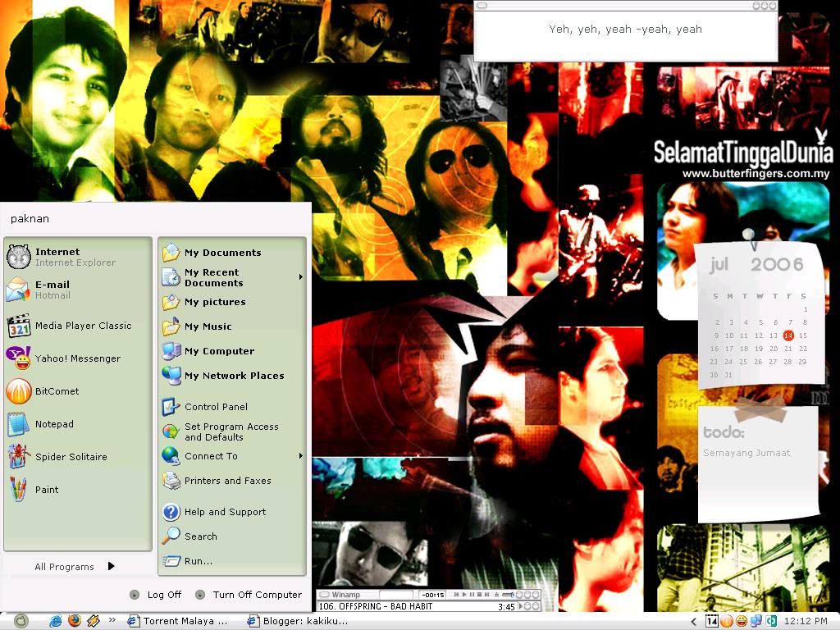Screen dimensions: 840x630
Task: Click BitComet icon in system tray
Action: pyautogui.click(x=727, y=621)
